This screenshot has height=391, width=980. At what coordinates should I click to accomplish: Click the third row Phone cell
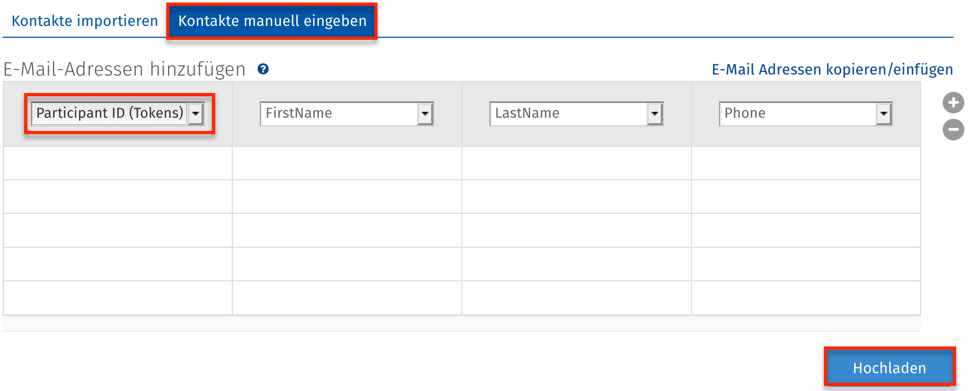(805, 230)
